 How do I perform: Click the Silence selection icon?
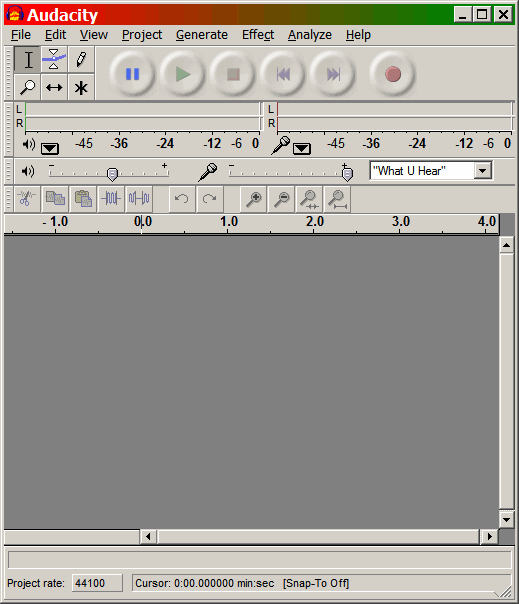(139, 199)
